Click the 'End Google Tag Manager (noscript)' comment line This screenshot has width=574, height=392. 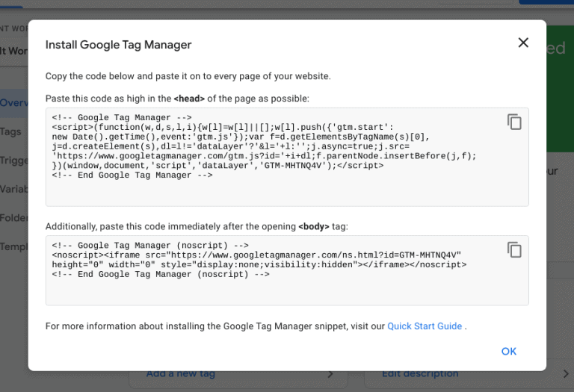[161, 274]
